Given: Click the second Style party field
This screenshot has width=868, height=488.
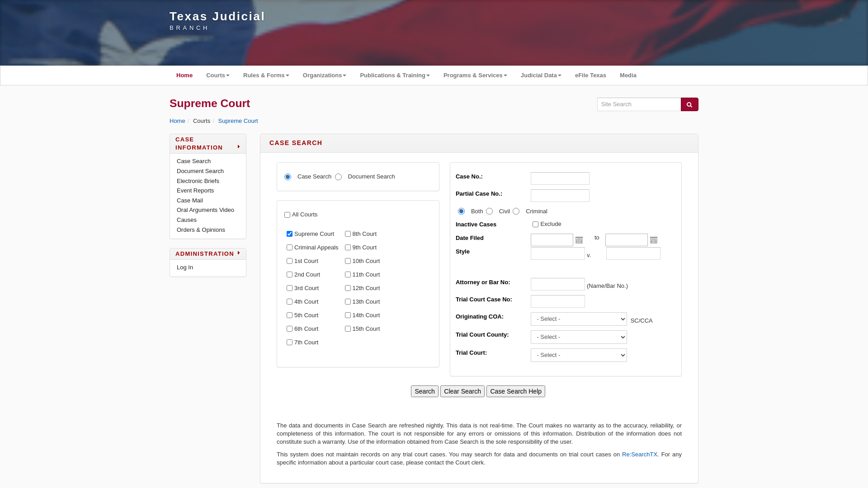Looking at the screenshot, I should pyautogui.click(x=633, y=253).
